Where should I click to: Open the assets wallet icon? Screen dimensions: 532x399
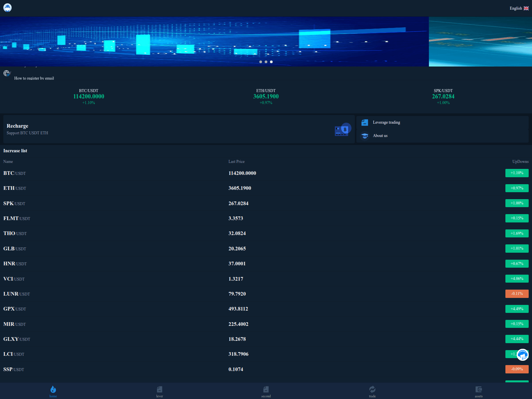[x=479, y=389]
